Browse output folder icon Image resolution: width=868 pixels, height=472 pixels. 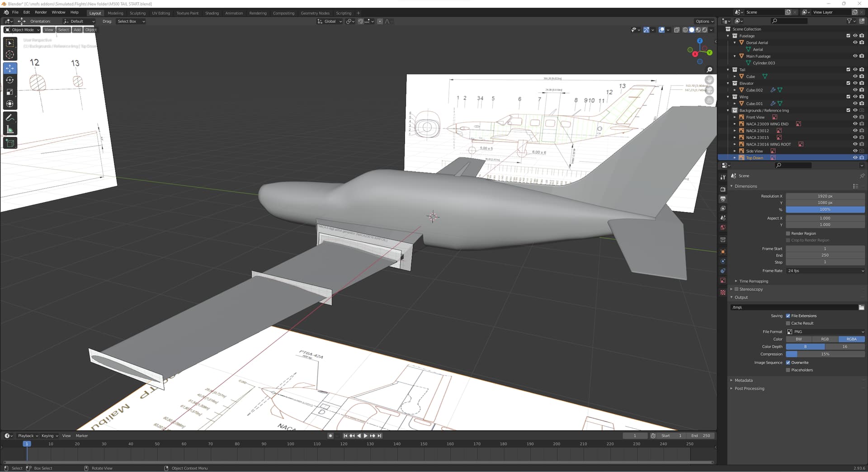[861, 307]
